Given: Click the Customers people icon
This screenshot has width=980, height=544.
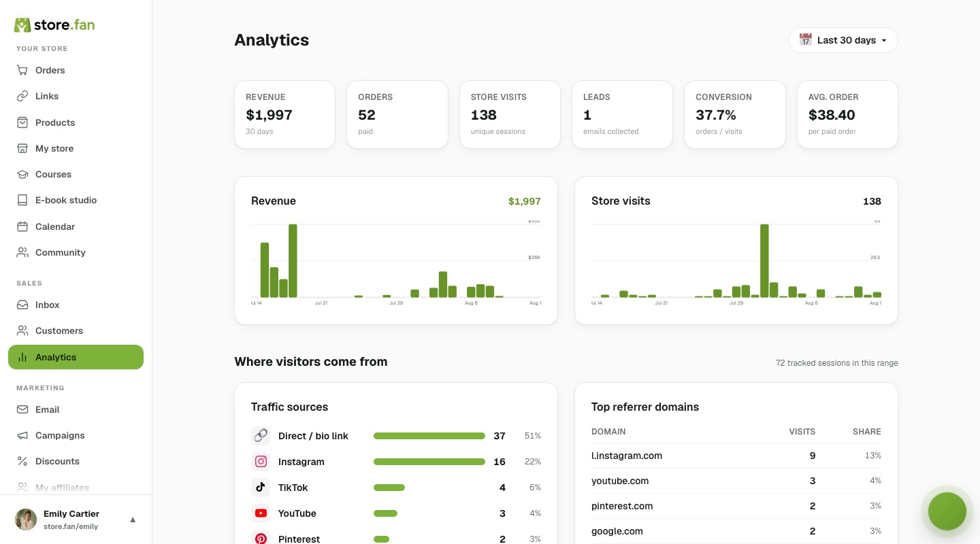Looking at the screenshot, I should point(22,330).
